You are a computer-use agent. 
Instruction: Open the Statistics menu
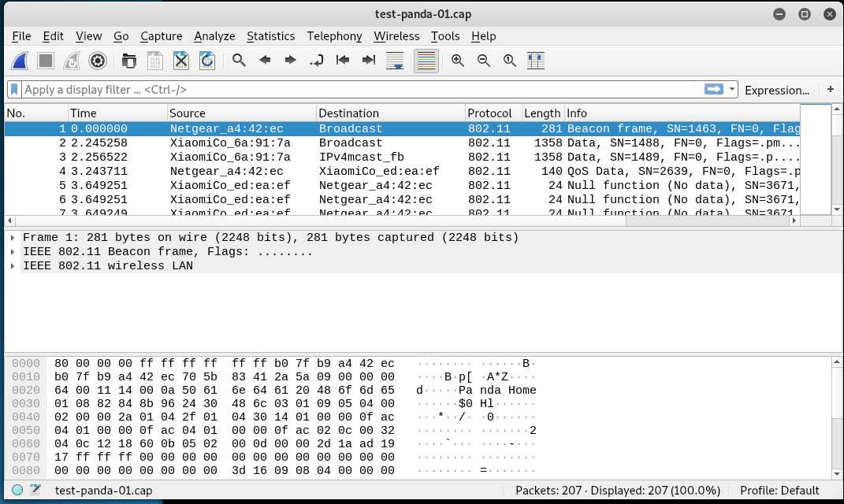271,36
